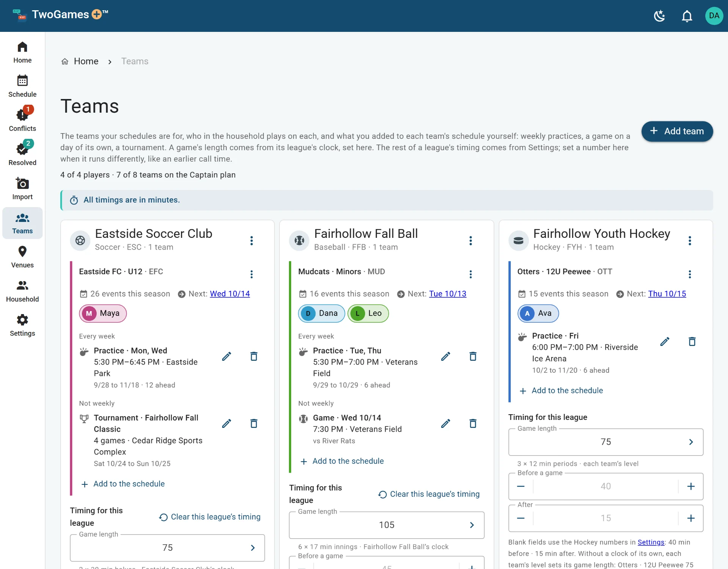Edit Eastside FC Mon, Wed practice

click(226, 357)
